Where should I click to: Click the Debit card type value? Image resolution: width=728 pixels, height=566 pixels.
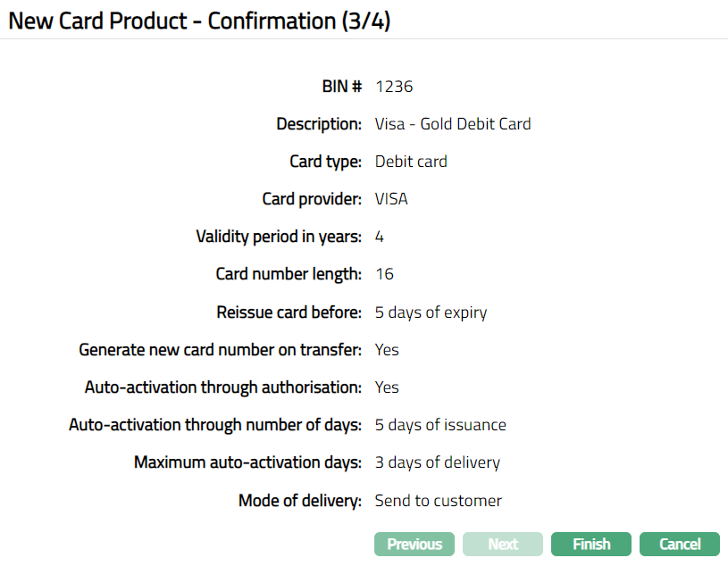[411, 162]
